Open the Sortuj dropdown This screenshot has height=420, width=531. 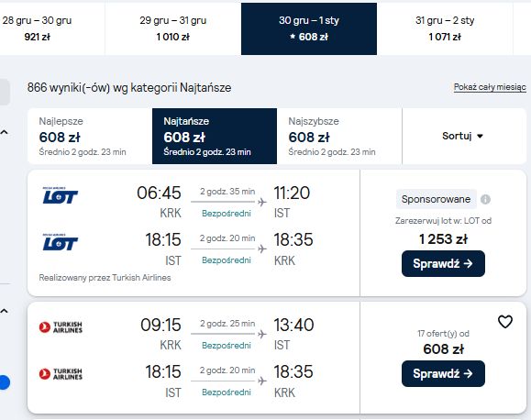(x=463, y=136)
